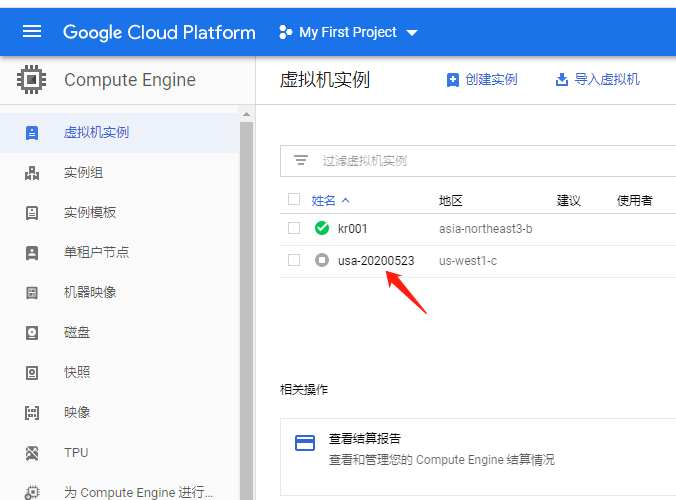Click the filter icon in the search box
Screen dimensions: 676x500
pos(301,160)
